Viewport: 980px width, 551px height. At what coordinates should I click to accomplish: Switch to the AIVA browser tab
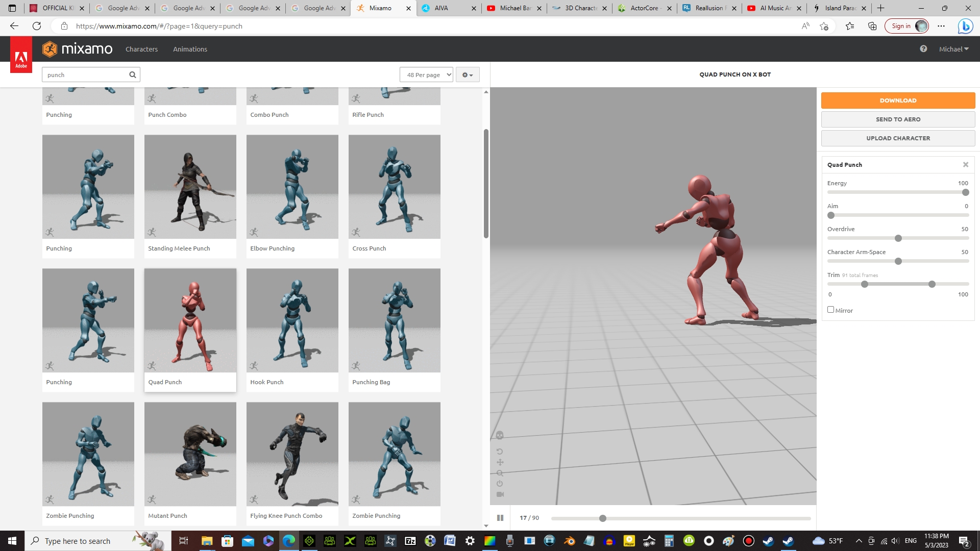click(x=448, y=8)
